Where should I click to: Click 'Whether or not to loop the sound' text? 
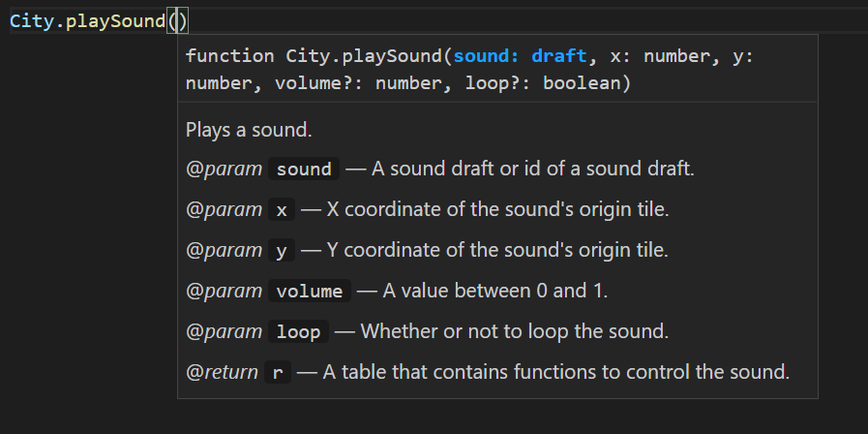coord(514,331)
